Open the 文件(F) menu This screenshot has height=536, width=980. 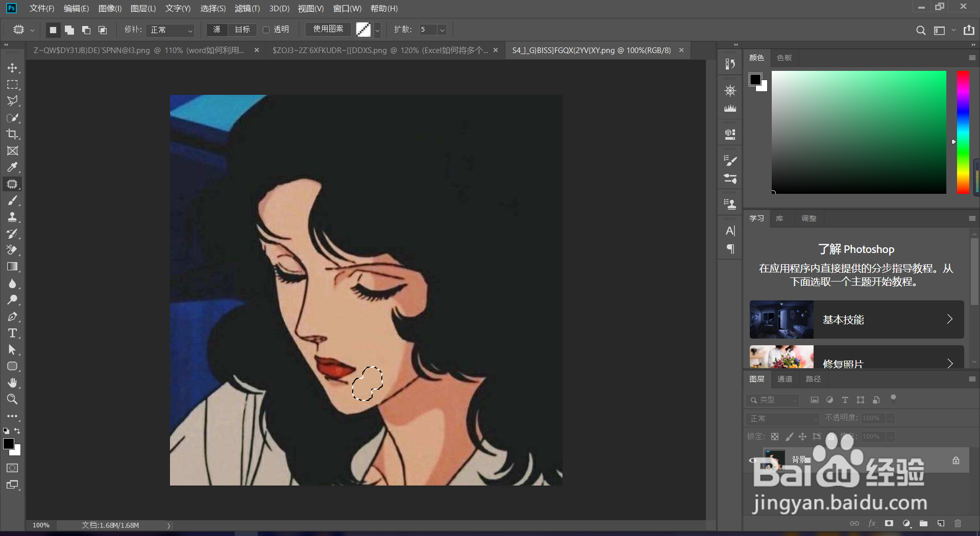[42, 8]
